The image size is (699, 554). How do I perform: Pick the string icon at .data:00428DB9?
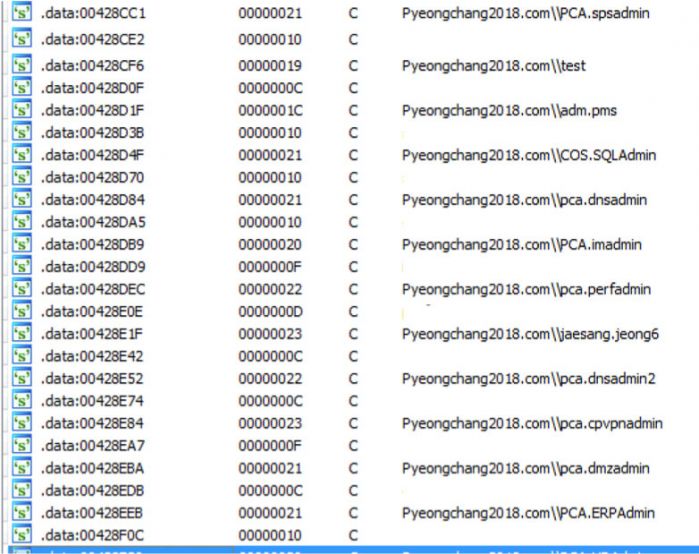point(21,245)
